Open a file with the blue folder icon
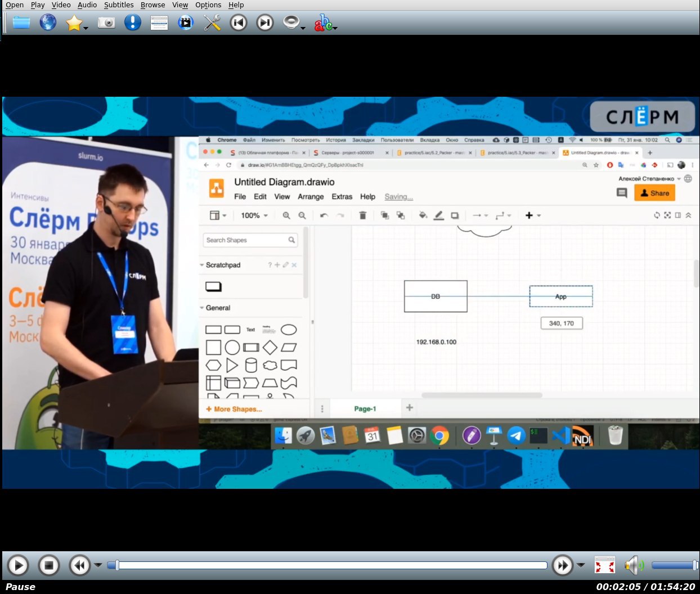 (x=21, y=23)
